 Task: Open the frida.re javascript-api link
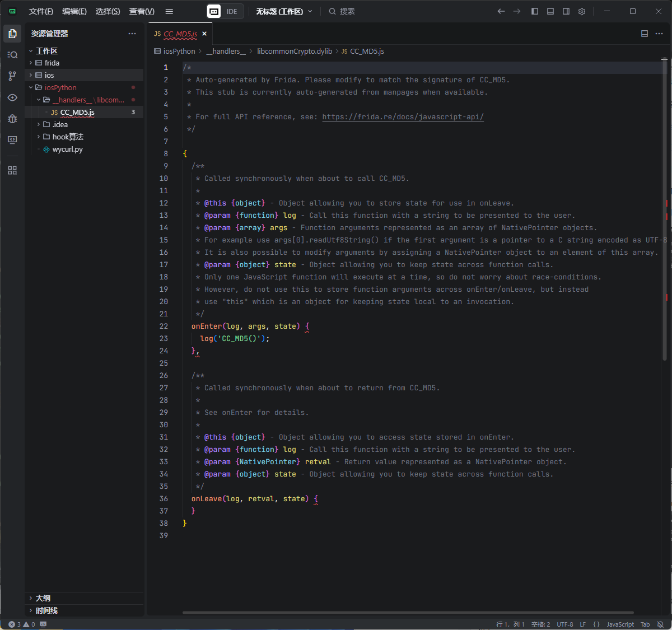403,116
